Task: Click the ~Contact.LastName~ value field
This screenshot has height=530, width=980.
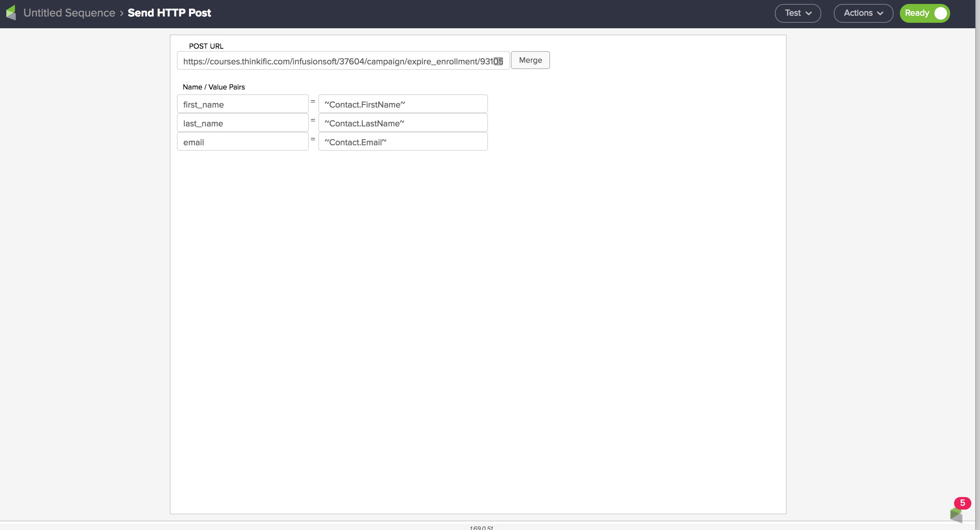Action: [x=403, y=123]
